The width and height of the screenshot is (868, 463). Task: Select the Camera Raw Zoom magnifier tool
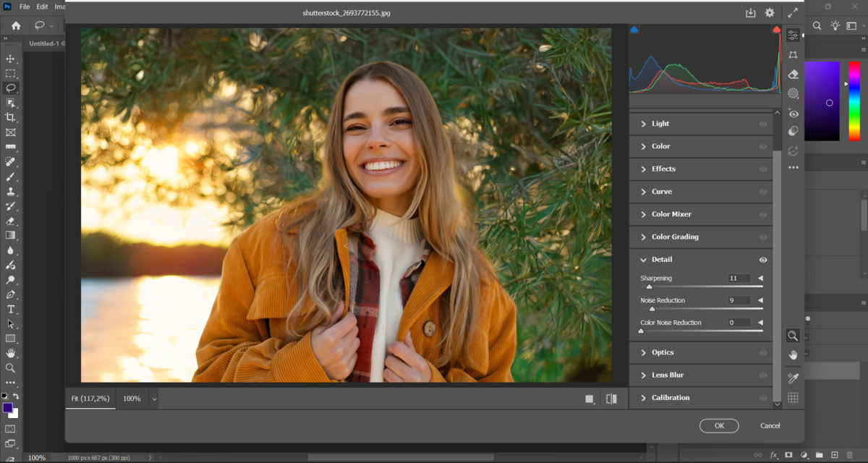click(x=793, y=336)
